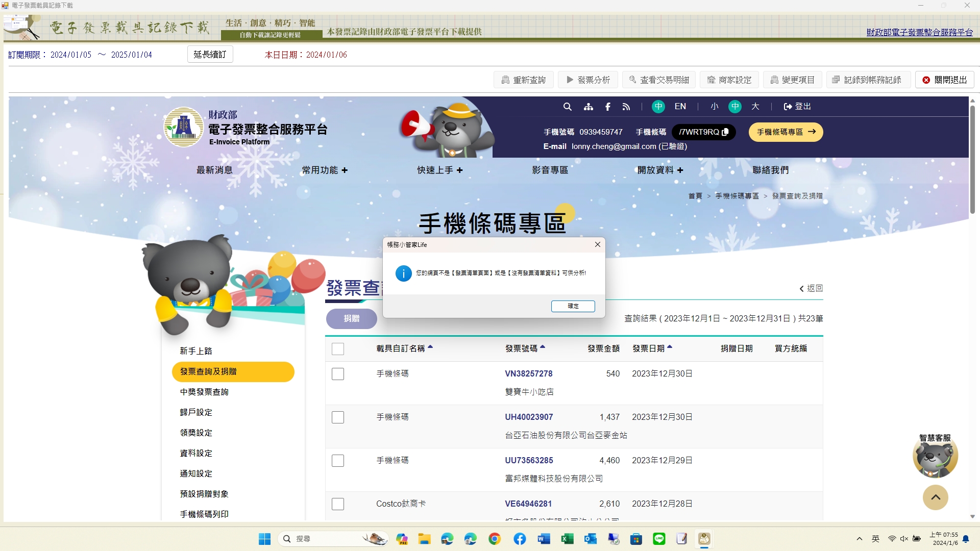Expand the 開放資料 menu
The width and height of the screenshot is (980, 551).
pos(660,170)
